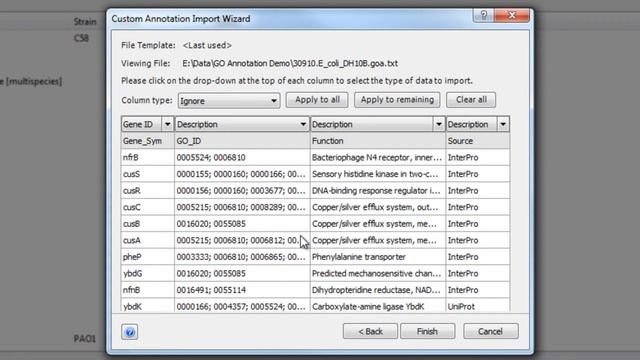Open the Column type dropdown

click(x=229, y=100)
